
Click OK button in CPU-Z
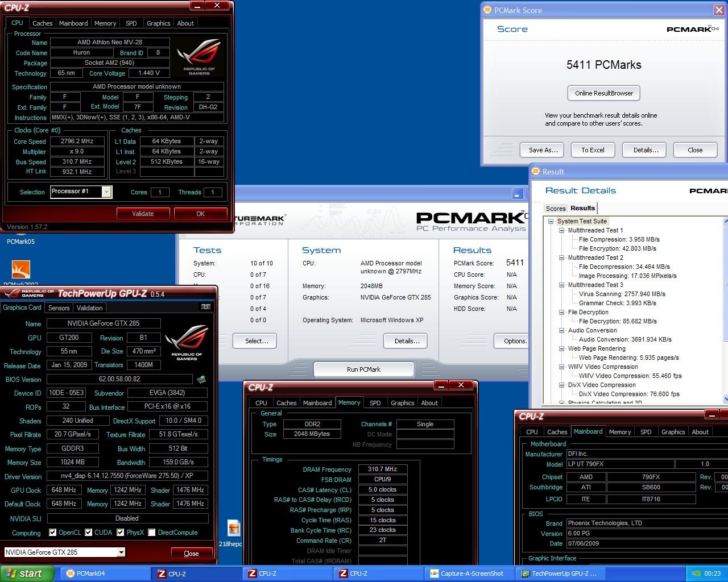pyautogui.click(x=200, y=214)
